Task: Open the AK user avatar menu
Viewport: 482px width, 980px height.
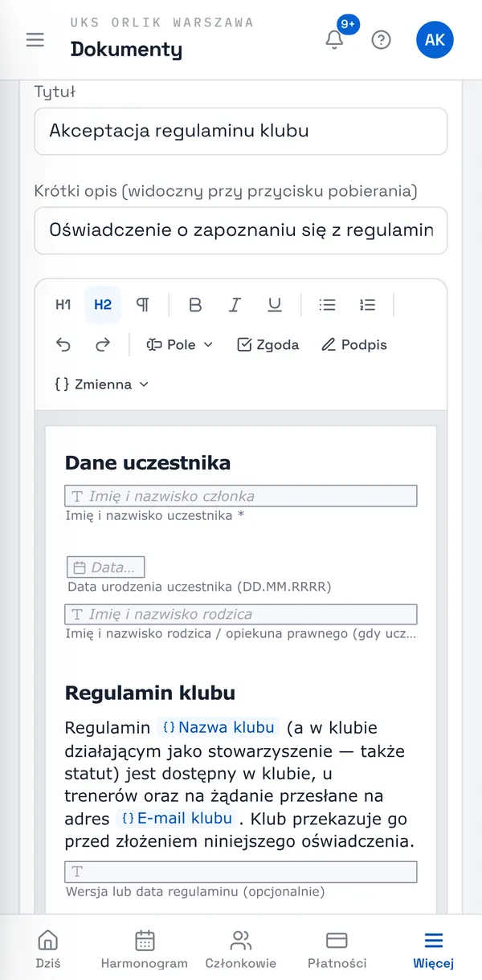Action: click(x=435, y=39)
